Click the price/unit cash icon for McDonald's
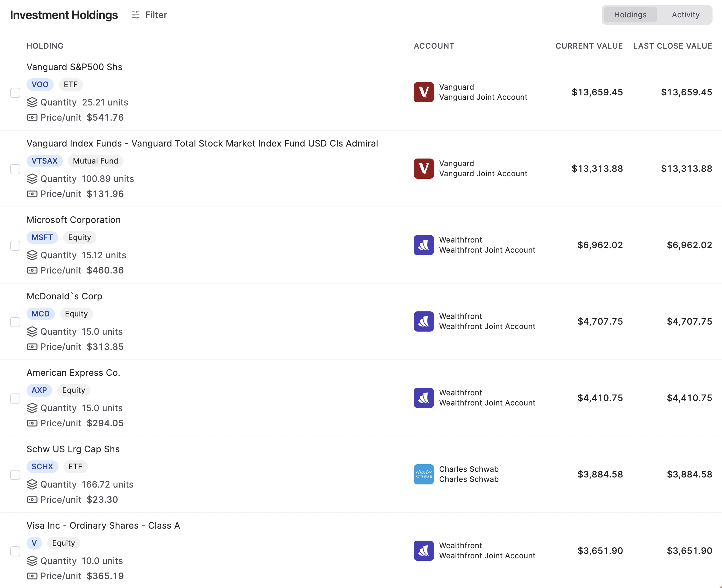Image resolution: width=722 pixels, height=588 pixels. [x=32, y=347]
